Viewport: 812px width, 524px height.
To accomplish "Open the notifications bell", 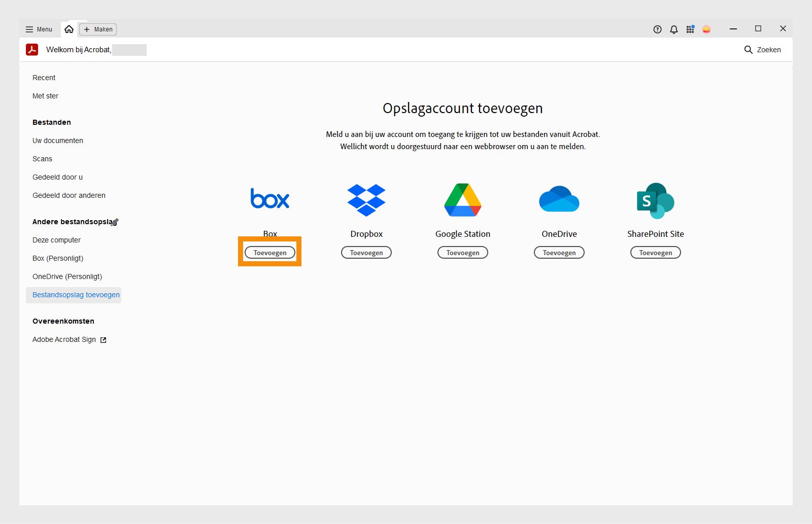I will [673, 29].
